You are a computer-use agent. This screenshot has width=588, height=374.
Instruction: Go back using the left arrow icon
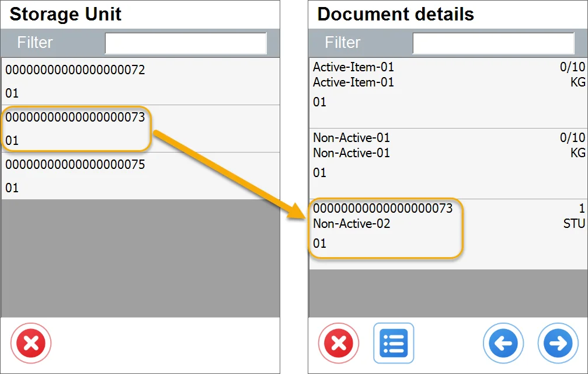(x=503, y=343)
